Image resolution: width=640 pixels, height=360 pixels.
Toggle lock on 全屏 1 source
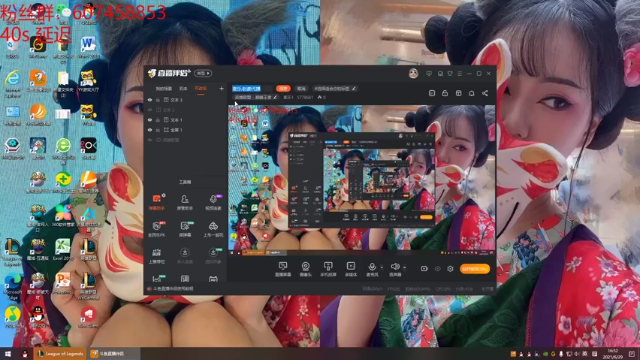click(158, 130)
